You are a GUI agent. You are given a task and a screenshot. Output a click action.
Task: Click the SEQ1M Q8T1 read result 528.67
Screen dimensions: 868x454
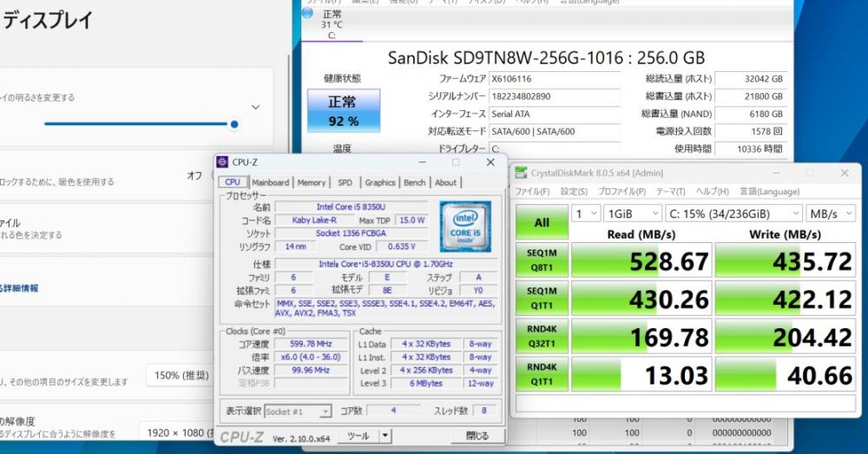tap(641, 260)
